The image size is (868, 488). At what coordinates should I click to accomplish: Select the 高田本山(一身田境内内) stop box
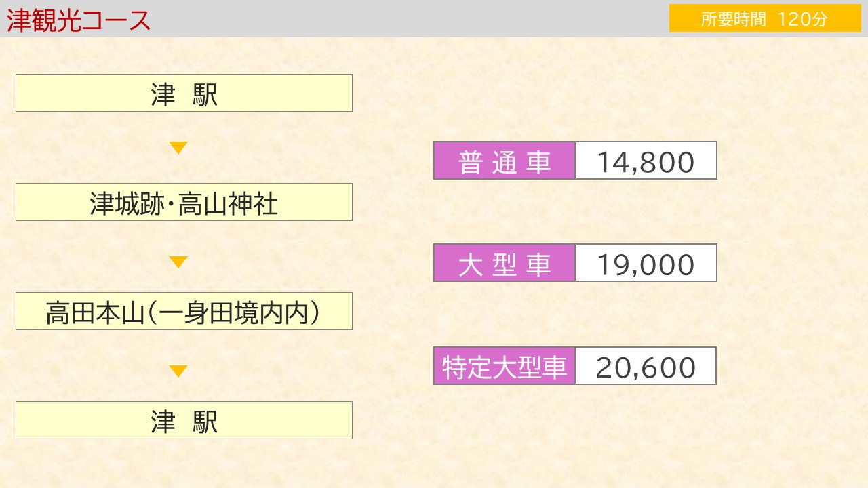click(x=184, y=311)
